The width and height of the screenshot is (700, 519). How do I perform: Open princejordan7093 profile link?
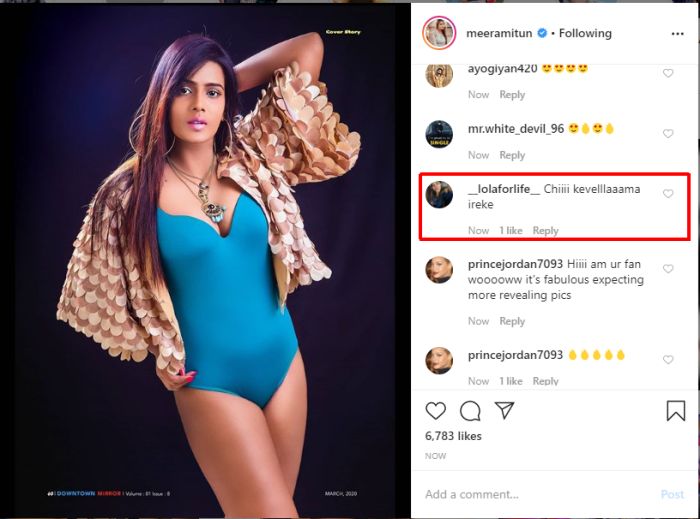coord(515,264)
